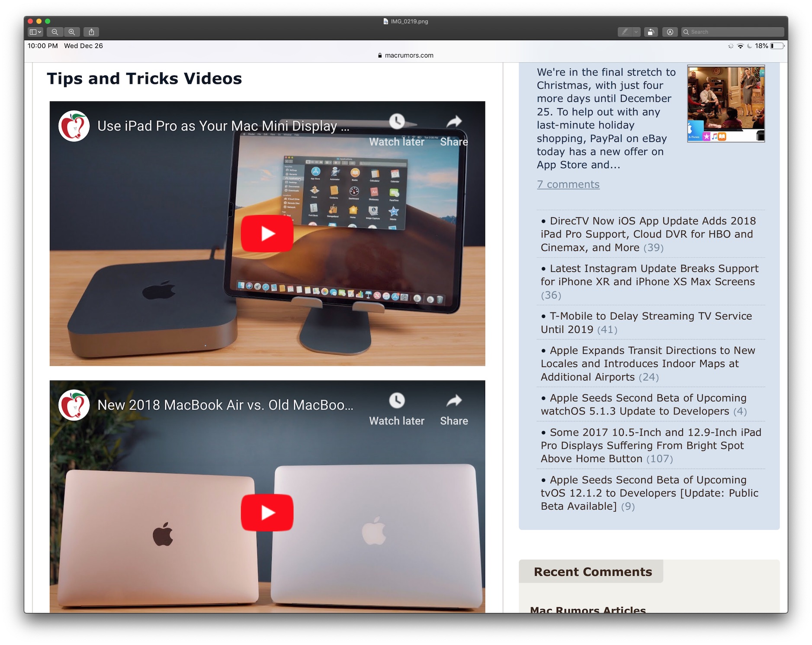Open the 7 comments link
Image resolution: width=812 pixels, height=645 pixels.
coord(568,184)
